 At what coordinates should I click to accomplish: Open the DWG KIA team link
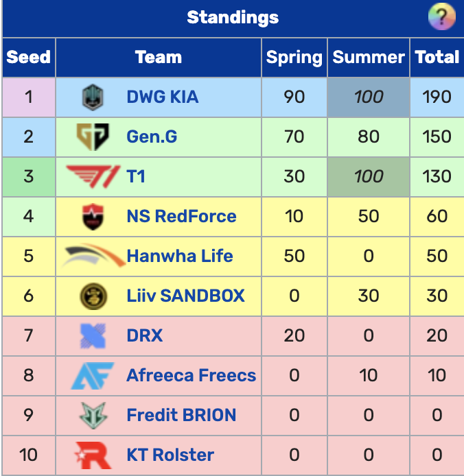pos(163,97)
